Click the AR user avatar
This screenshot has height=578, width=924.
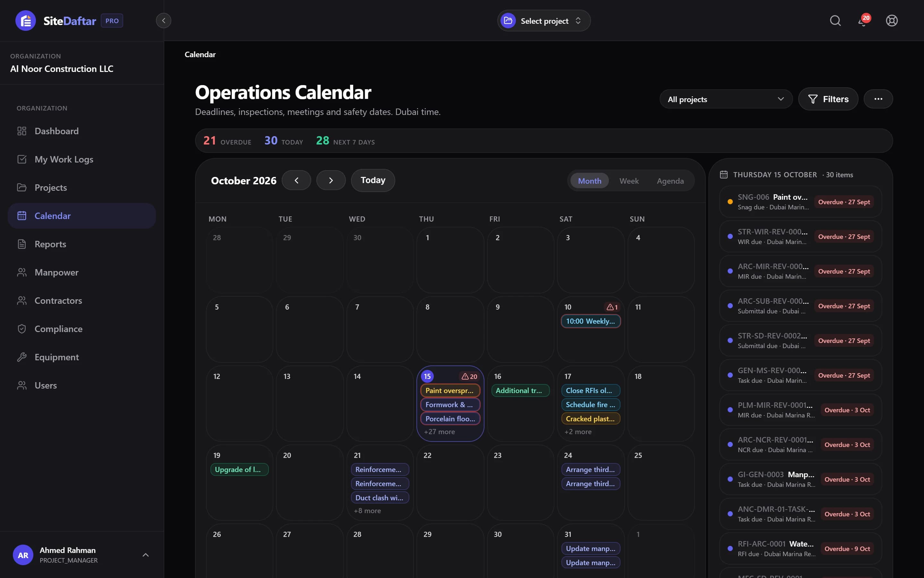click(x=23, y=555)
